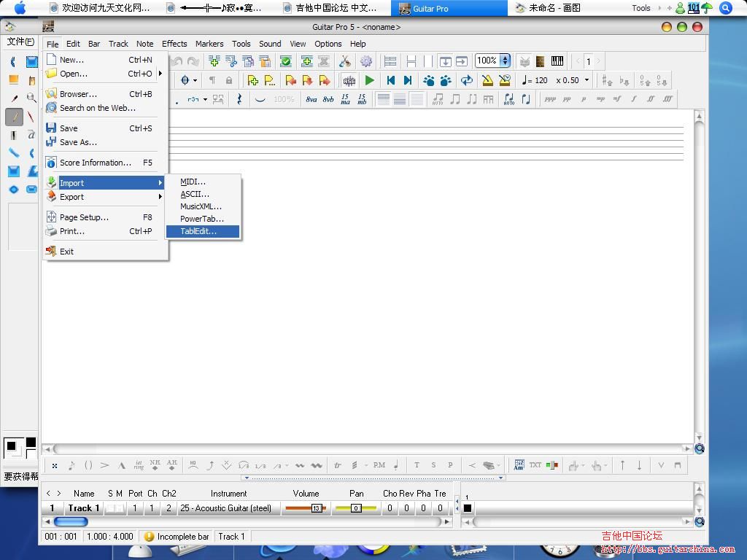The width and height of the screenshot is (747, 560).
Task: Select black foreground swatch in Paint window
Action: click(12, 446)
